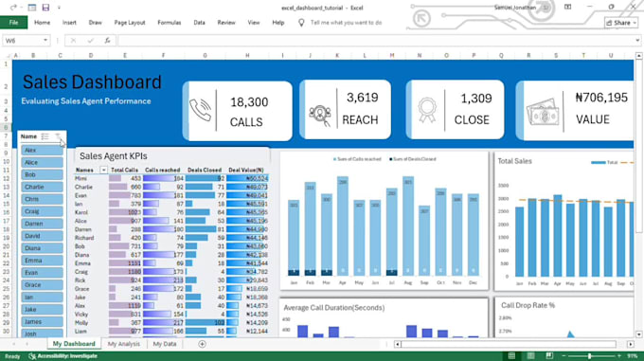Open the Draw ribbon tab
The image size is (644, 361).
click(x=95, y=23)
